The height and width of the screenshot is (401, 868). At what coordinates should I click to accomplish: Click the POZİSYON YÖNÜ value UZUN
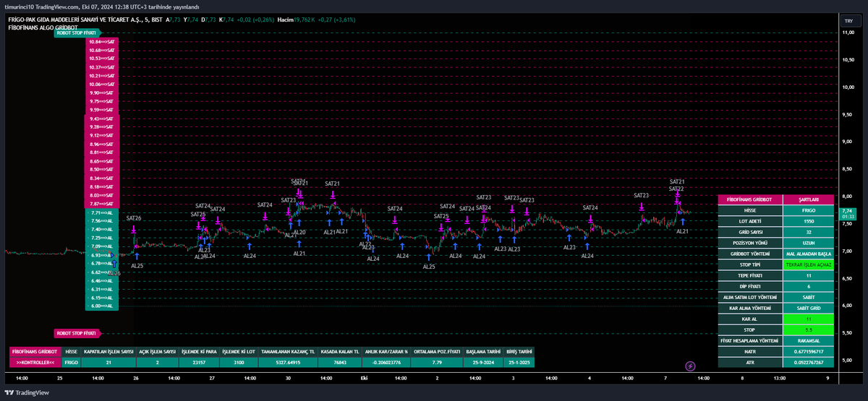point(809,243)
